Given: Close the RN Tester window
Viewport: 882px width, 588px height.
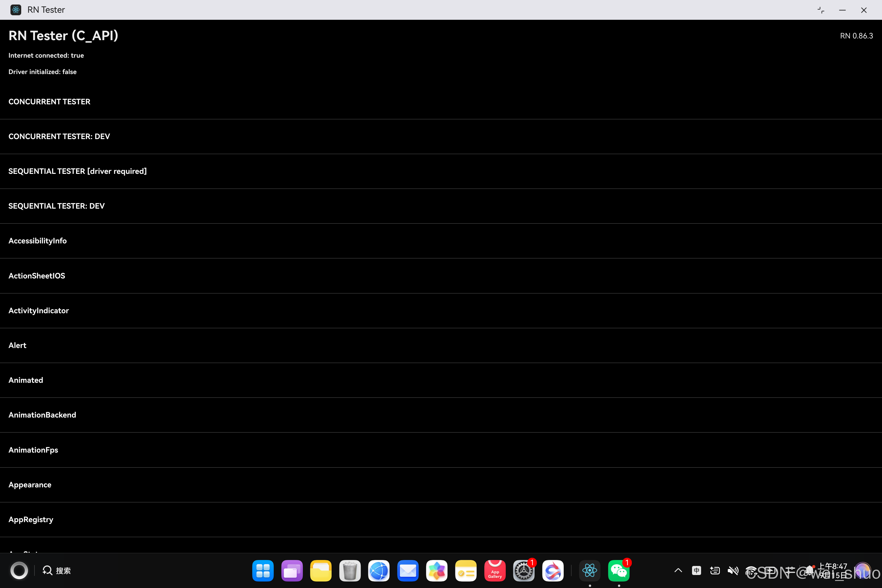Looking at the screenshot, I should 864,10.
